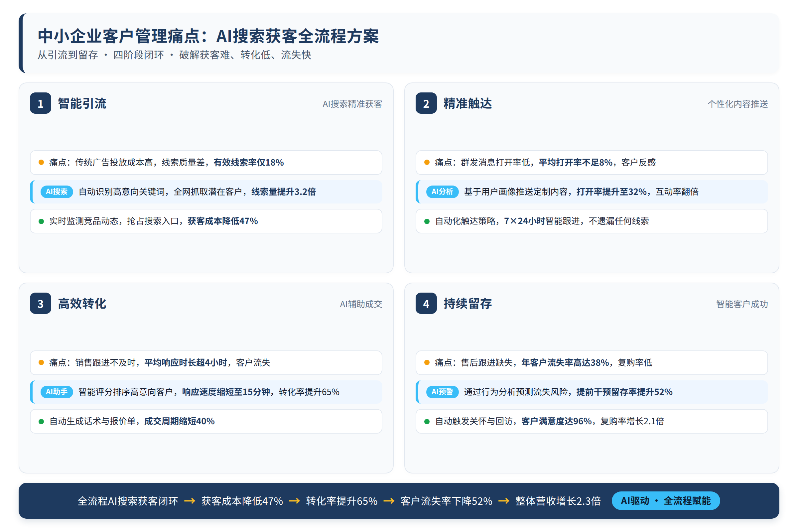Click the orange dot beside 传统广告投放成本高
798x532 pixels.
(x=41, y=163)
